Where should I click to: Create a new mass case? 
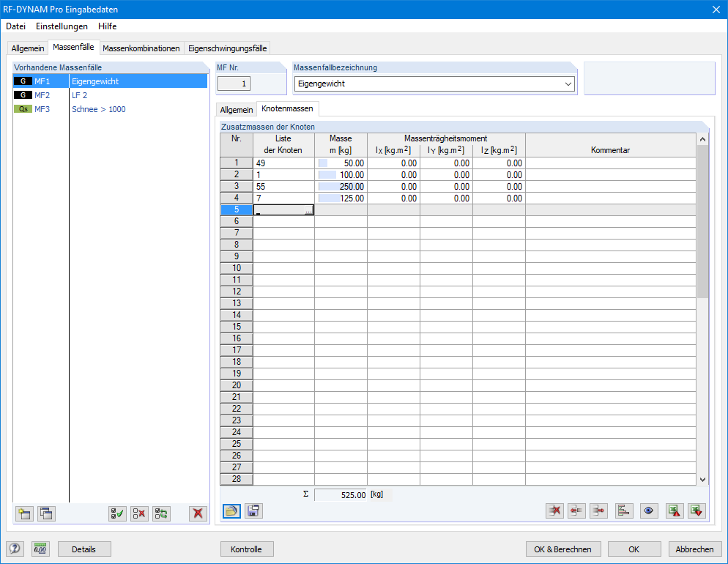click(x=24, y=513)
